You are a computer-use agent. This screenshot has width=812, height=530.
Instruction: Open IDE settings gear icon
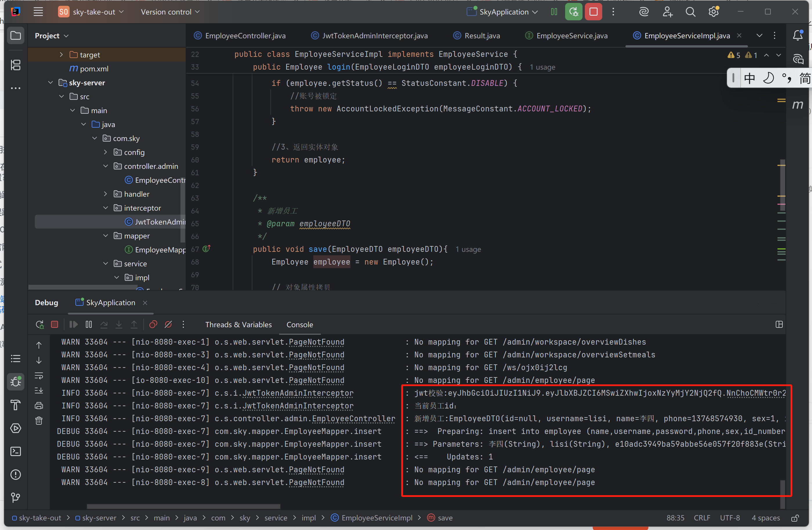pos(713,12)
